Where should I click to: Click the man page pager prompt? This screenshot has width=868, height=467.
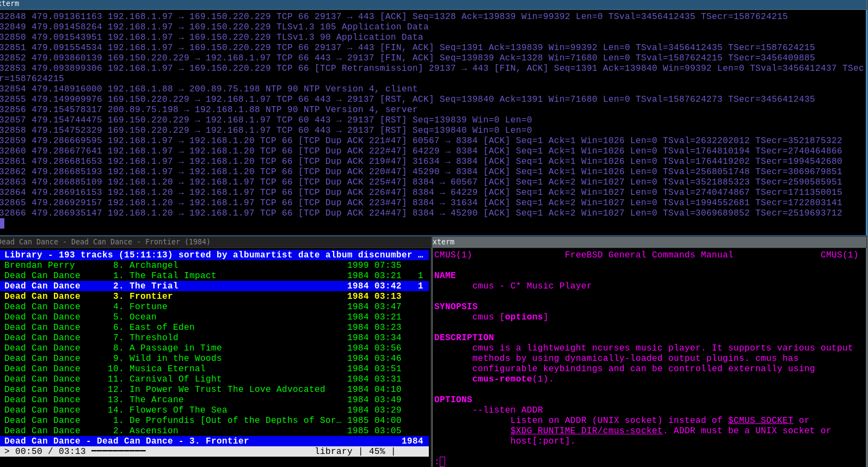tap(440, 462)
